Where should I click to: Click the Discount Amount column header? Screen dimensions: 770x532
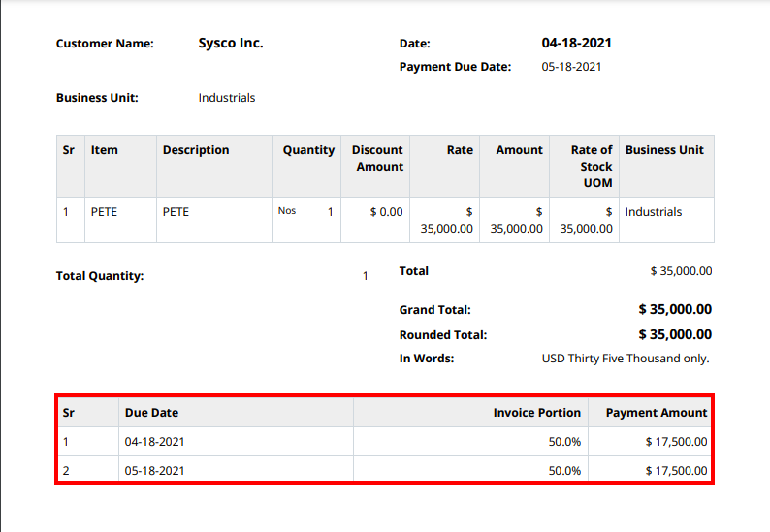(377, 158)
